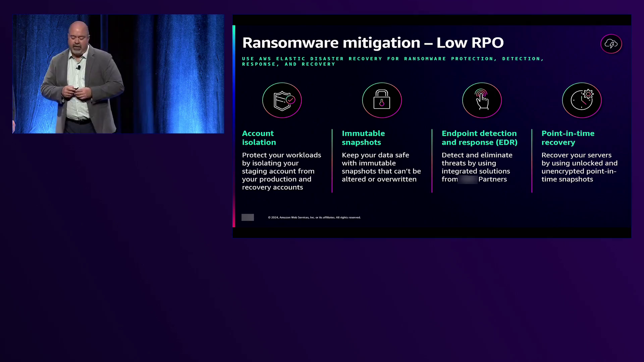Click the Account isolation shield icon

pyautogui.click(x=282, y=100)
